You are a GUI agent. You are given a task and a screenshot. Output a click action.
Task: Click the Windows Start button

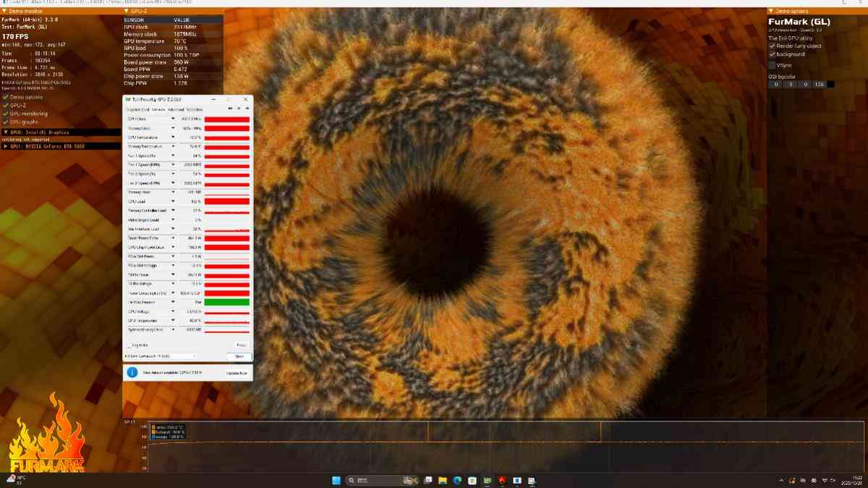(336, 479)
